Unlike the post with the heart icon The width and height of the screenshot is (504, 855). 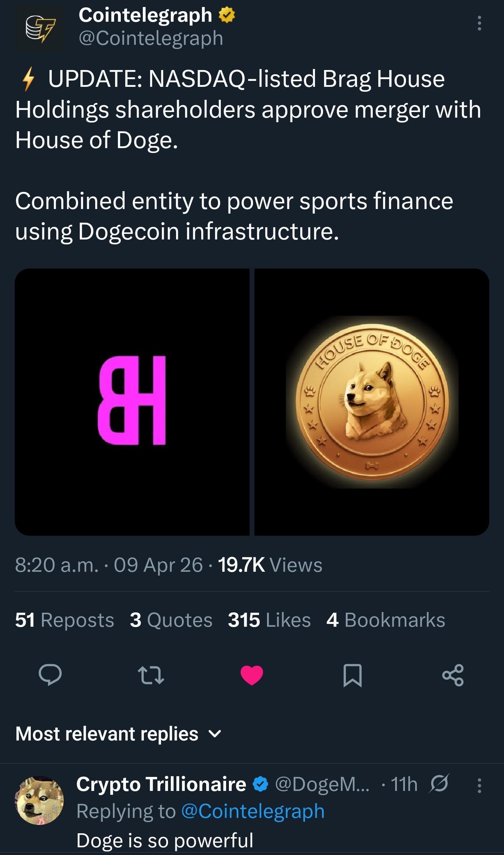click(x=252, y=675)
